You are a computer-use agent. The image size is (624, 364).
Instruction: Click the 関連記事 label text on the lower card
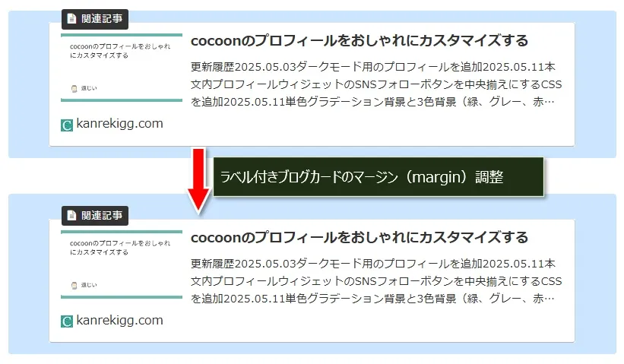click(102, 215)
